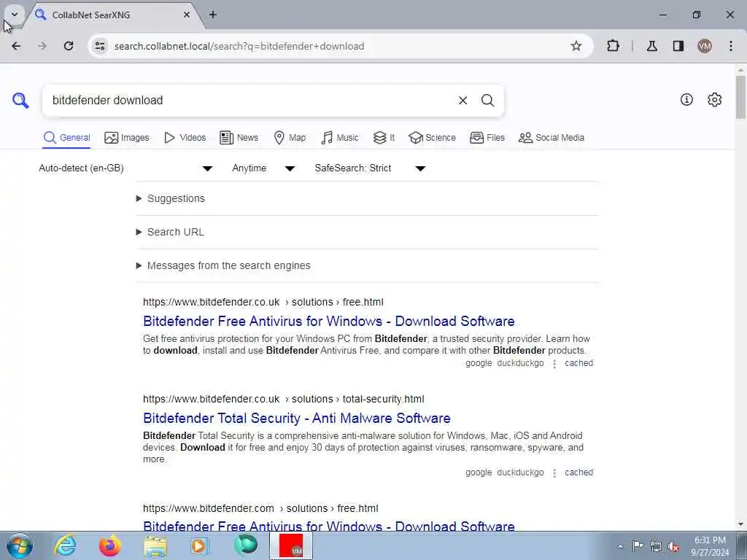
Task: Switch to the Files category tab
Action: coord(487,138)
